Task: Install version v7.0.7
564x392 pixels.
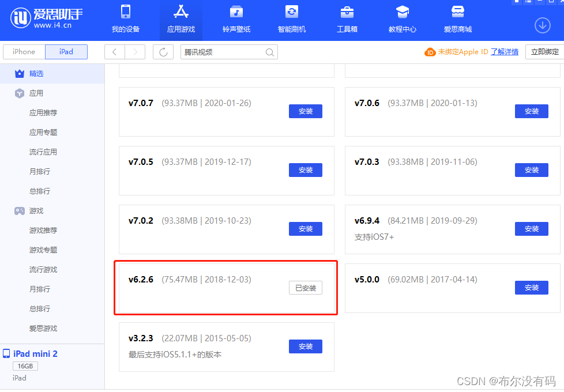Action: coord(306,111)
